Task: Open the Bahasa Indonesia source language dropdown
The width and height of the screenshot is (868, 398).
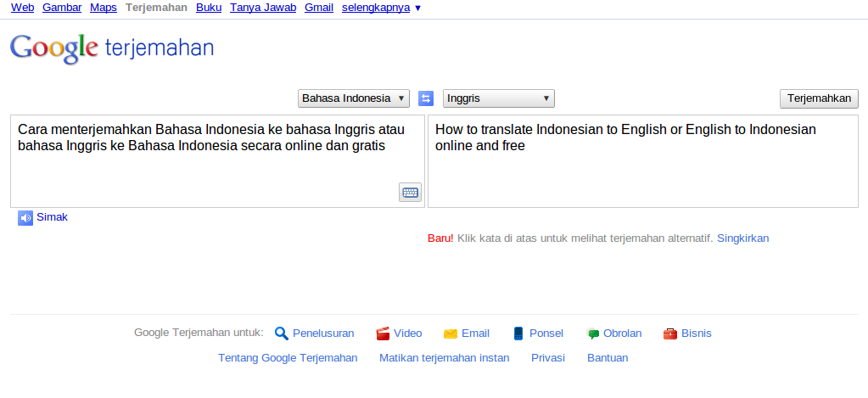Action: pos(354,98)
